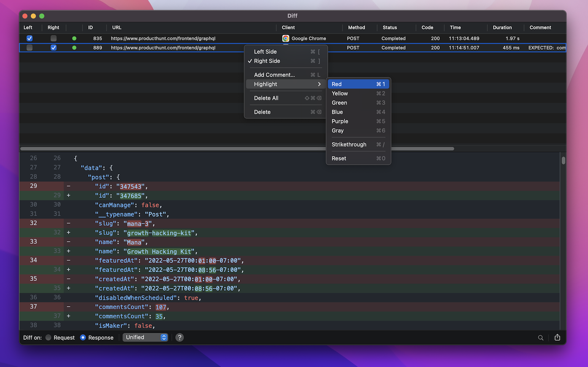Select Delete menu item

[285, 112]
